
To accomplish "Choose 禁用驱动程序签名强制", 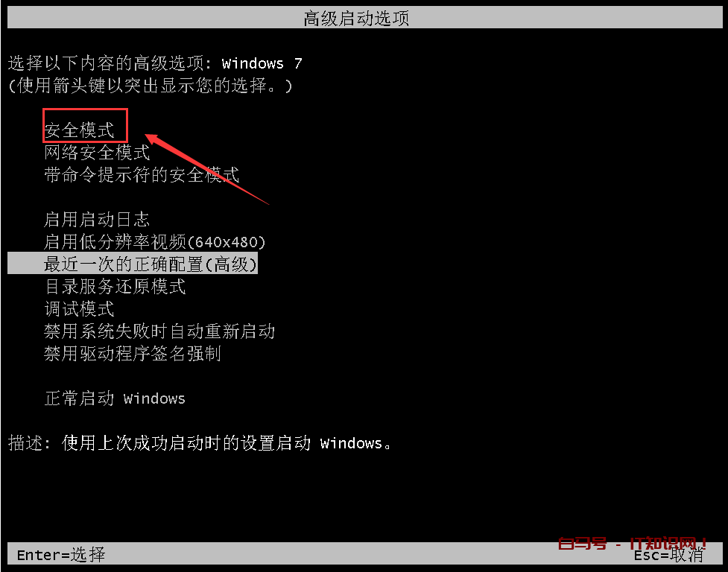I will click(x=133, y=354).
